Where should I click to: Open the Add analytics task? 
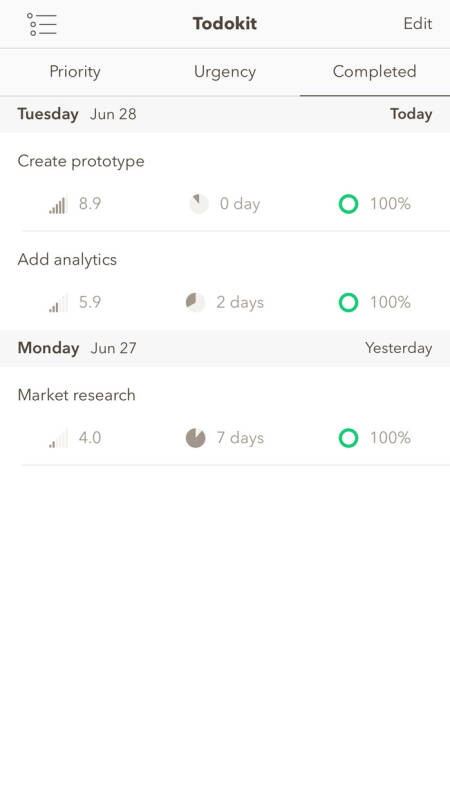225,281
